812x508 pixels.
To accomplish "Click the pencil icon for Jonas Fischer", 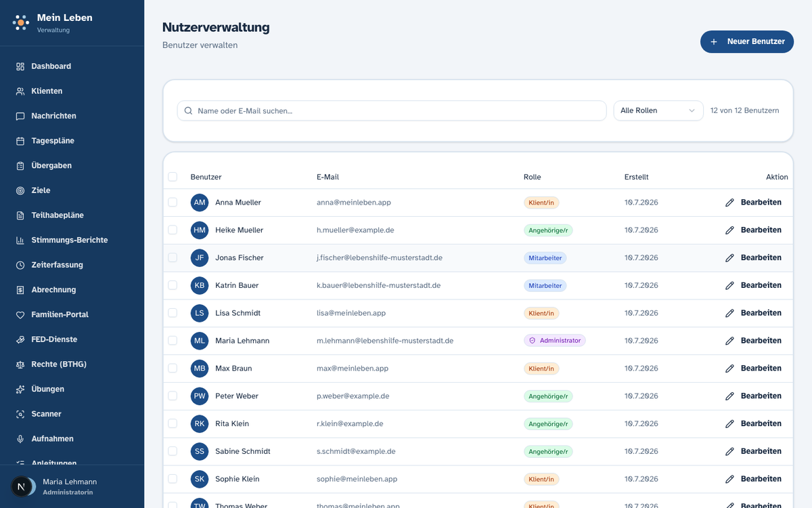I will [x=729, y=258].
